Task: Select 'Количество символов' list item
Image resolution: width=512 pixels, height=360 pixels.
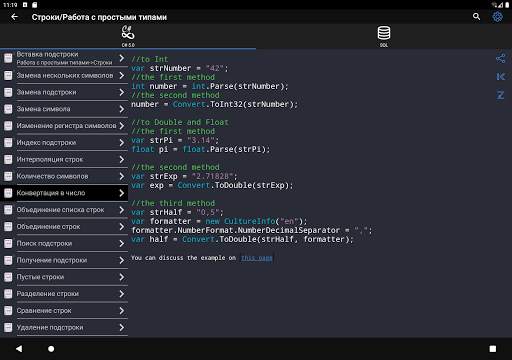Action: coord(64,176)
